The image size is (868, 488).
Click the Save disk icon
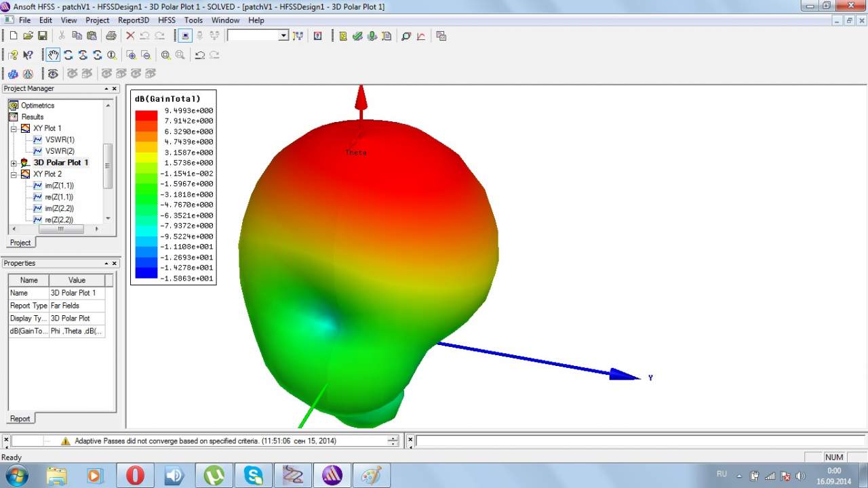click(x=42, y=36)
